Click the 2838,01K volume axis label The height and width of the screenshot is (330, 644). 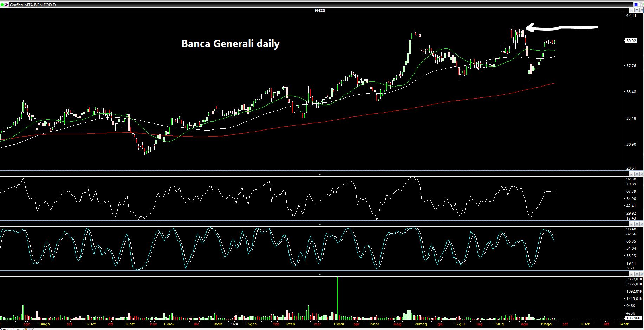point(634,279)
